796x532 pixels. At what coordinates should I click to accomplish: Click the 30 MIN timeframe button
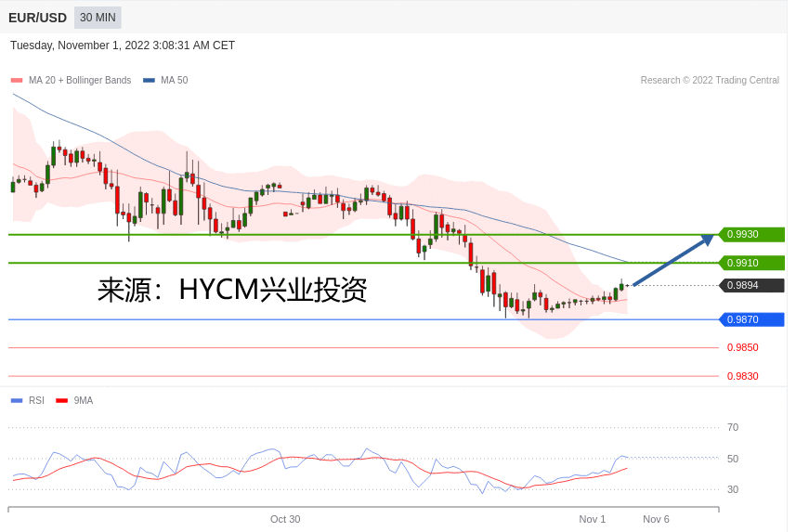click(98, 18)
